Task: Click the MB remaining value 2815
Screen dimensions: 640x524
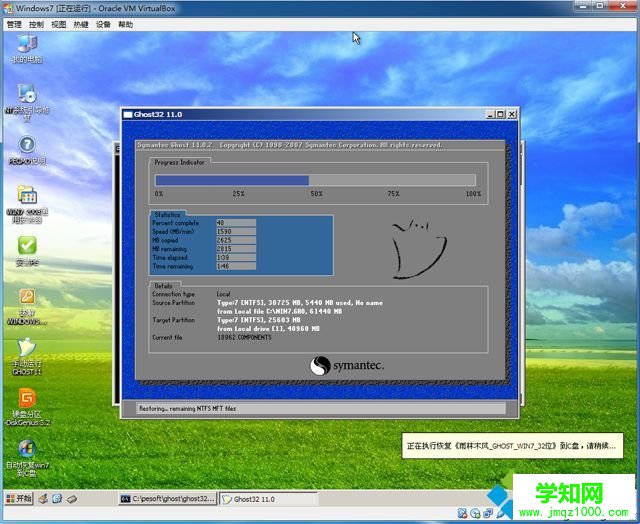Action: pyautogui.click(x=236, y=249)
